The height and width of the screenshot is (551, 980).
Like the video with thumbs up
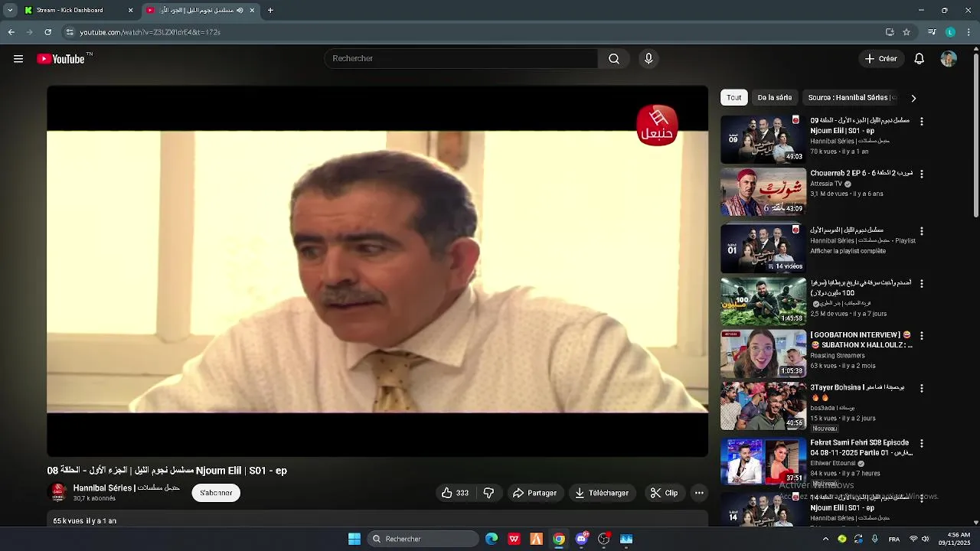455,493
